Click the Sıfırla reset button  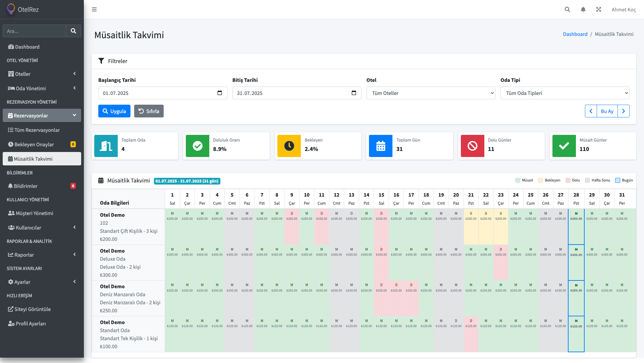point(149,111)
